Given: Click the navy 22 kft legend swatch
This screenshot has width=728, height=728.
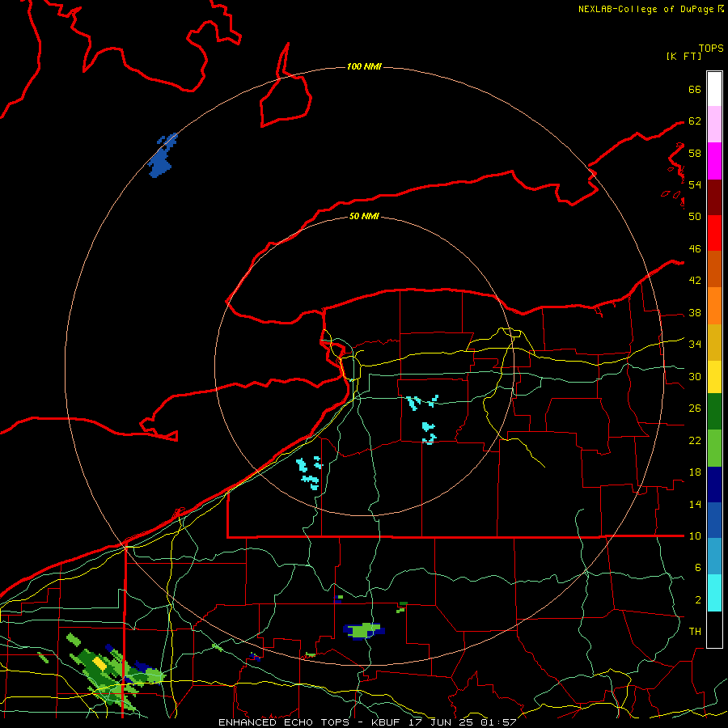Looking at the screenshot, I should 714,485.
